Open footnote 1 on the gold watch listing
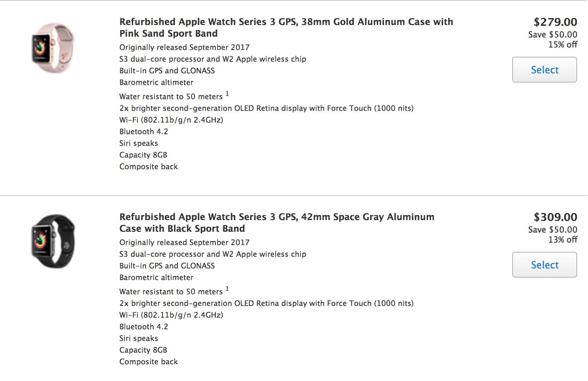The image size is (588, 381). (227, 93)
